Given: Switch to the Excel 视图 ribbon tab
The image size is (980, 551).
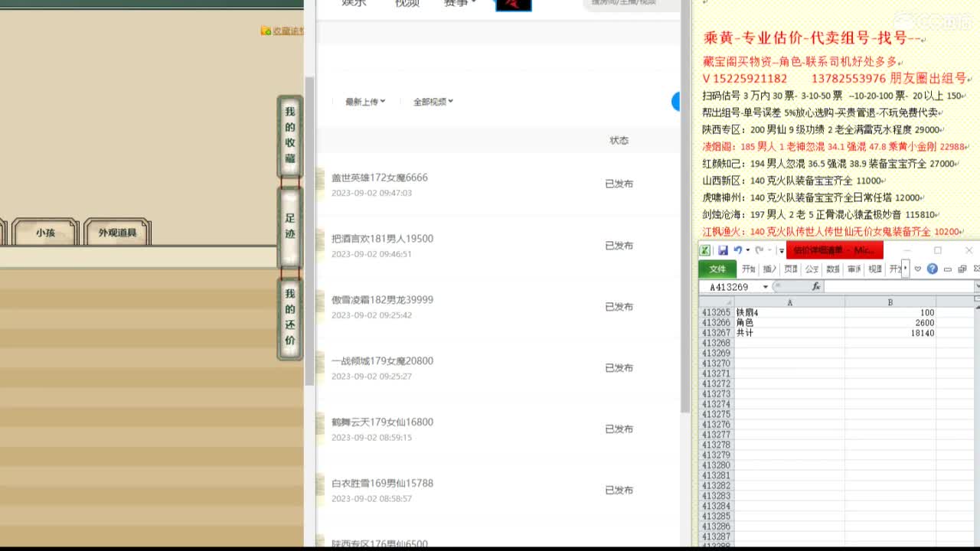Looking at the screenshot, I should click(874, 269).
